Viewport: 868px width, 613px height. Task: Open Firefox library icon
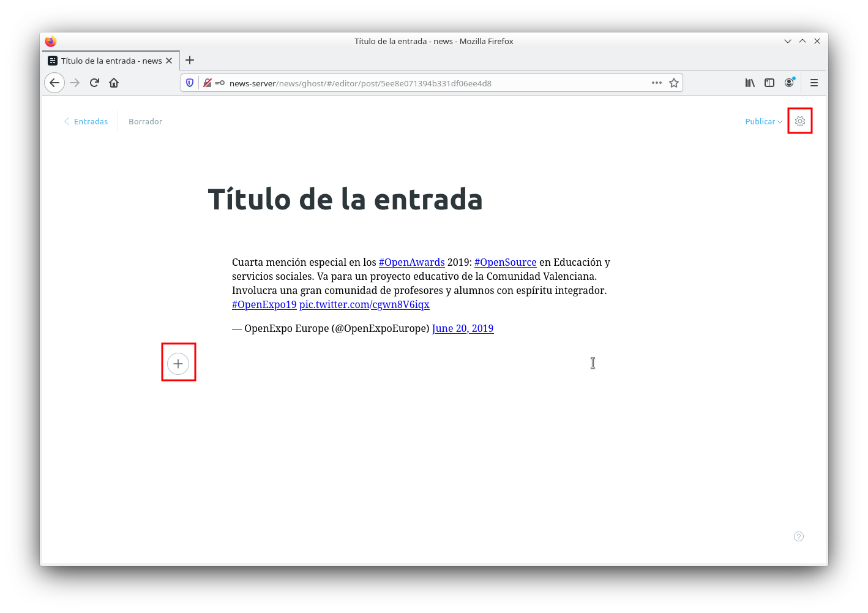(749, 83)
